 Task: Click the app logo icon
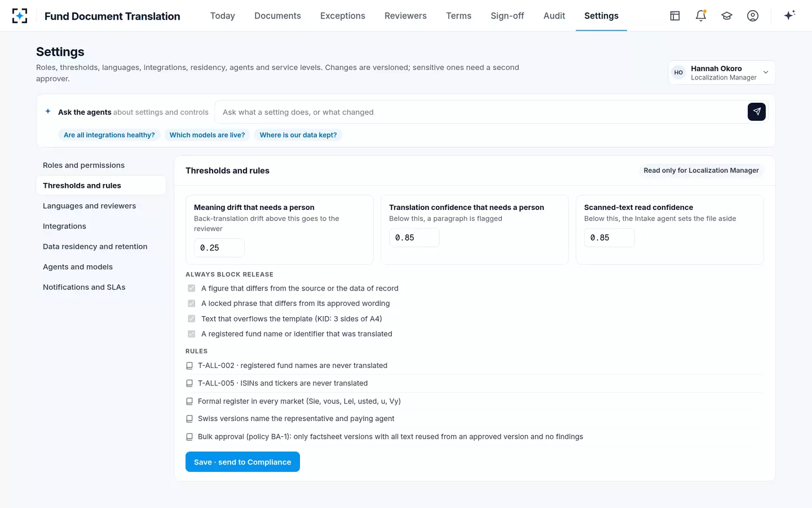tap(20, 16)
